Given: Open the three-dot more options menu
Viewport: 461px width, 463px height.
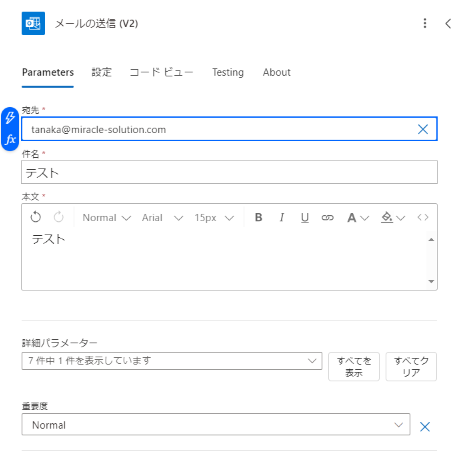Looking at the screenshot, I should tap(425, 23).
